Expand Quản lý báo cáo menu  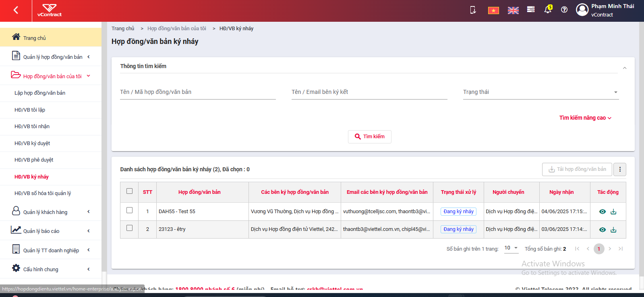click(x=51, y=231)
